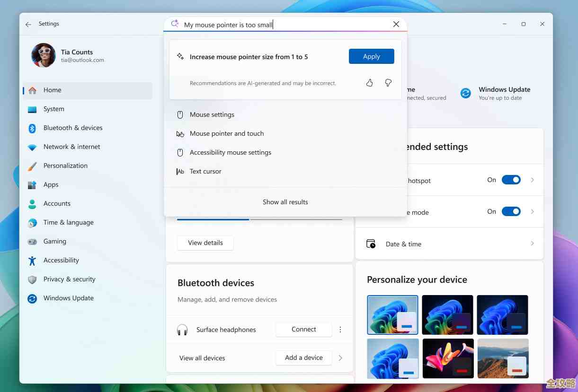The image size is (578, 392).
Task: Click the thumbs up feedback icon
Action: coord(369,82)
